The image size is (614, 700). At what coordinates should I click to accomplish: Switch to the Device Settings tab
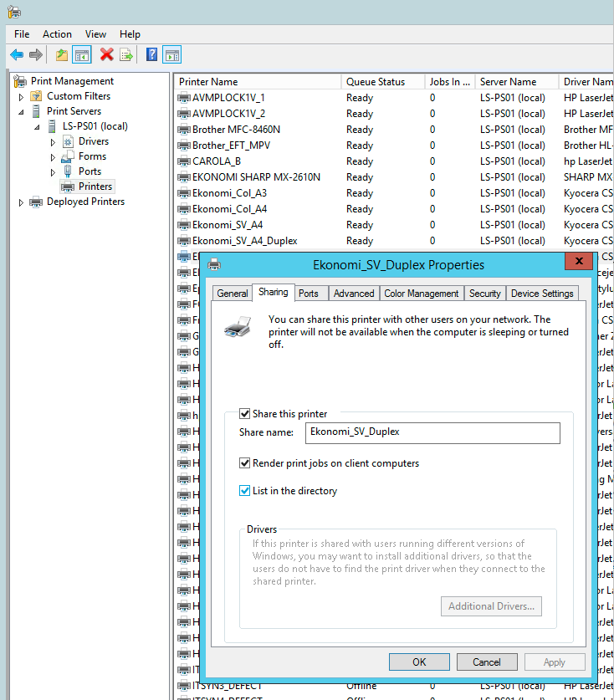(542, 294)
